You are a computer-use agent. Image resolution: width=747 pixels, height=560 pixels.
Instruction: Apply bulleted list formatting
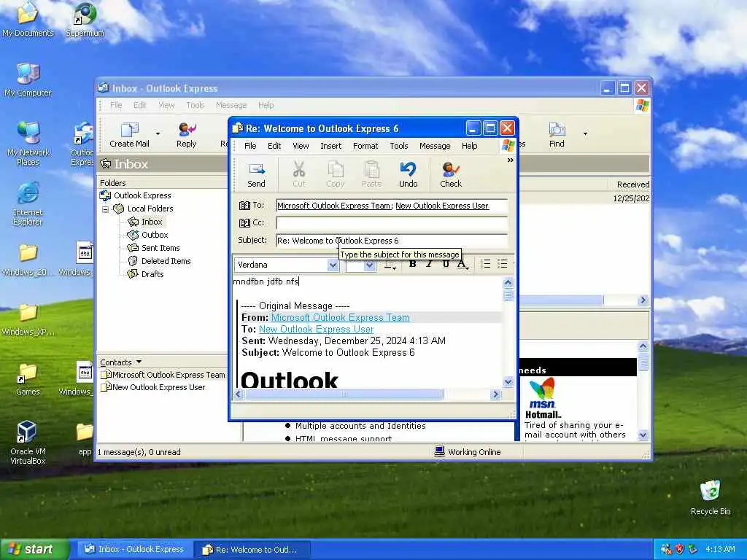point(503,264)
